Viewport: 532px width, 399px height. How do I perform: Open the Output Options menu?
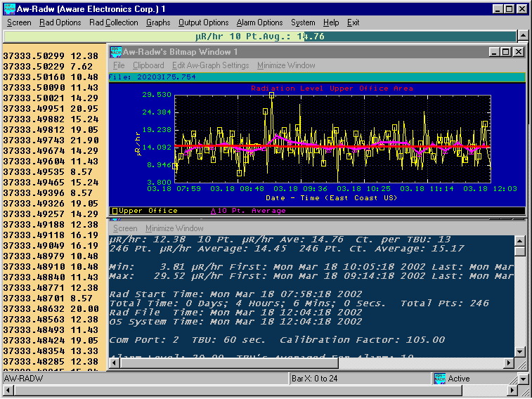click(204, 22)
